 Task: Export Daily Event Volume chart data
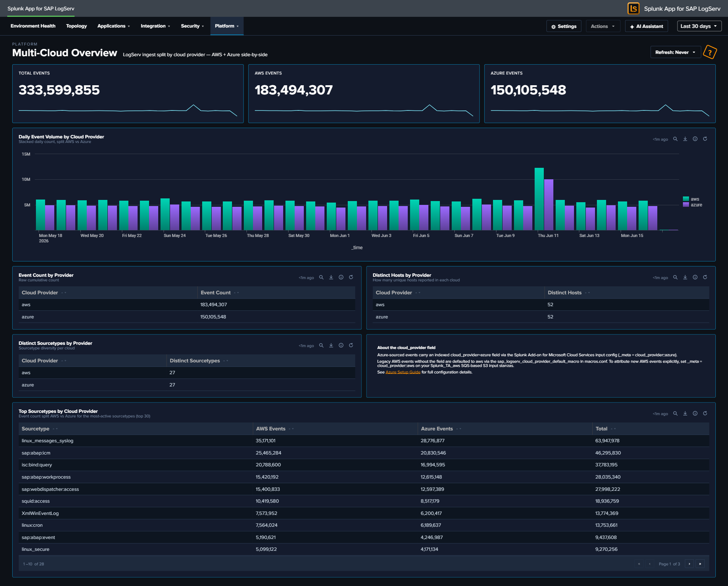685,139
